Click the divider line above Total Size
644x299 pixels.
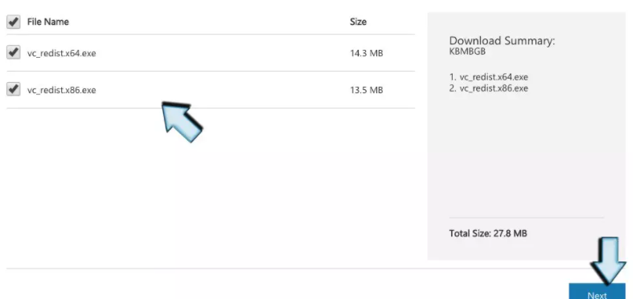(x=527, y=217)
